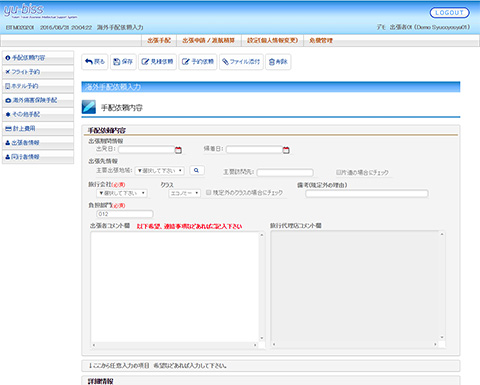Click the magnifier search button beside 主要出張地域
Viewport: 480px width, 385px height.
(197, 170)
